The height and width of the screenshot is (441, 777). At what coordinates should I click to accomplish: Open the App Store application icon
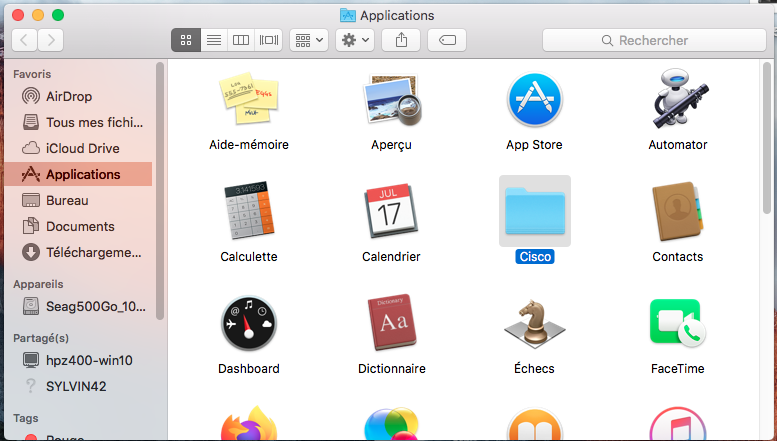pos(534,102)
